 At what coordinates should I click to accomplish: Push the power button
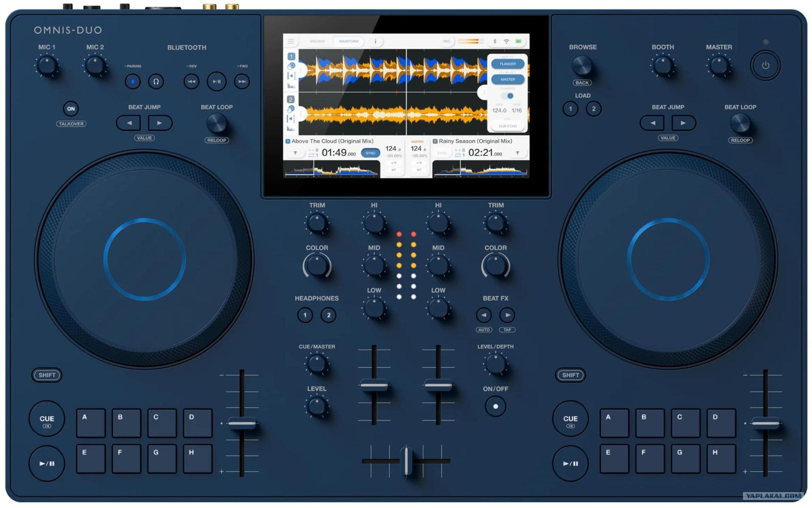tap(765, 65)
